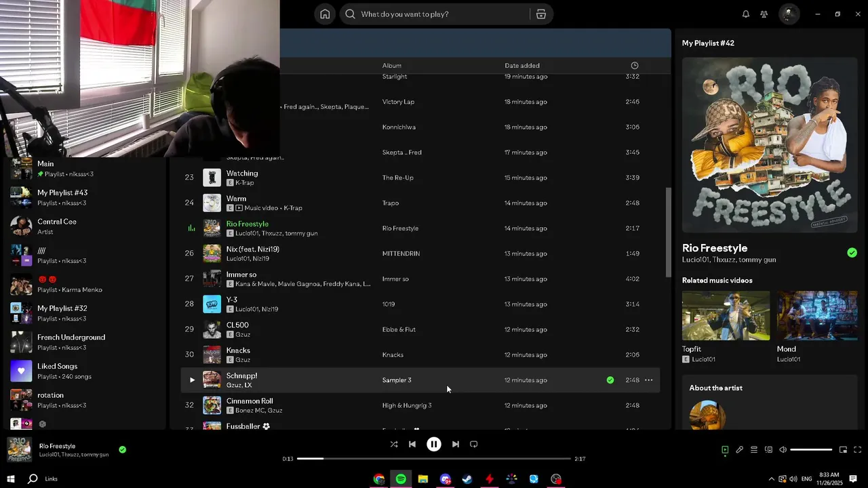
Task: Open the Lyrics microphone icon
Action: [x=740, y=449]
